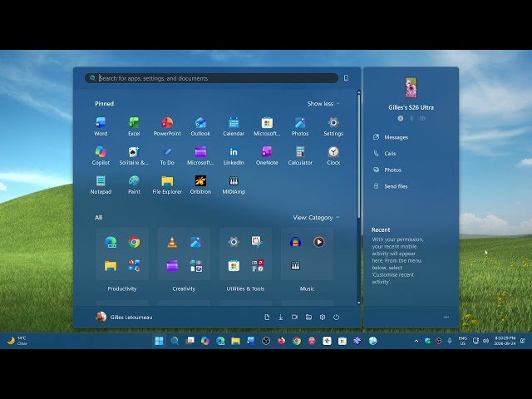Open Chrome inside the Productivity category
This screenshot has width=532, height=399.
pos(134,242)
